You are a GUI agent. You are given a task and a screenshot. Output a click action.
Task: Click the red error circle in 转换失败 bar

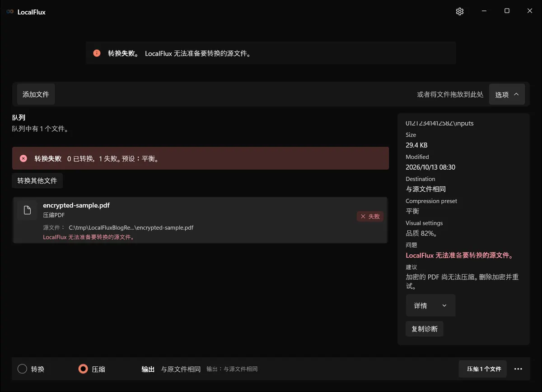click(x=23, y=158)
